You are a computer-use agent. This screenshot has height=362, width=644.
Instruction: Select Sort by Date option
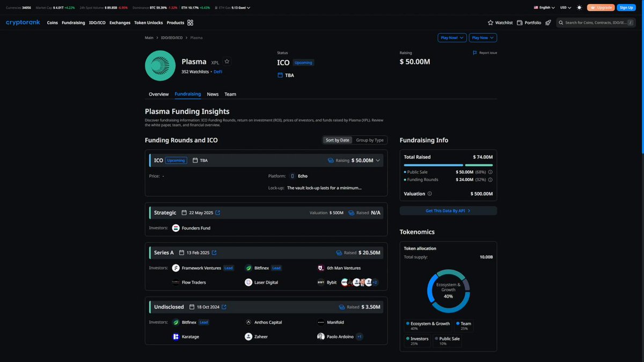[337, 140]
